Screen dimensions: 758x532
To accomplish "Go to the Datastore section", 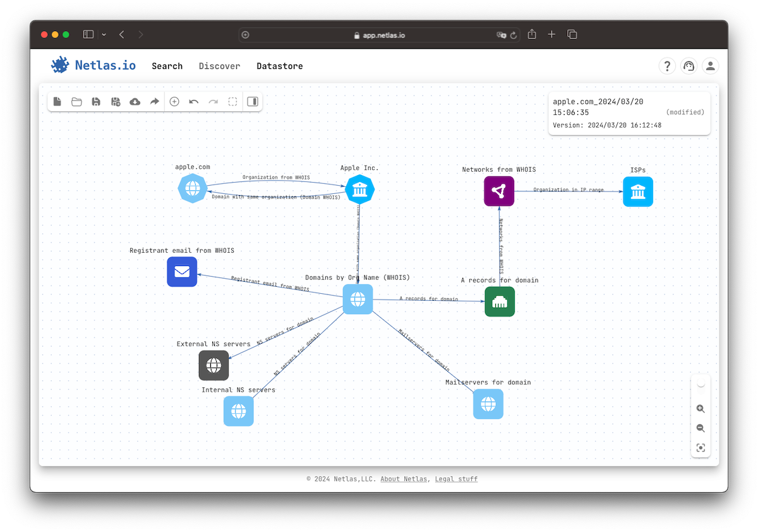I will click(279, 66).
